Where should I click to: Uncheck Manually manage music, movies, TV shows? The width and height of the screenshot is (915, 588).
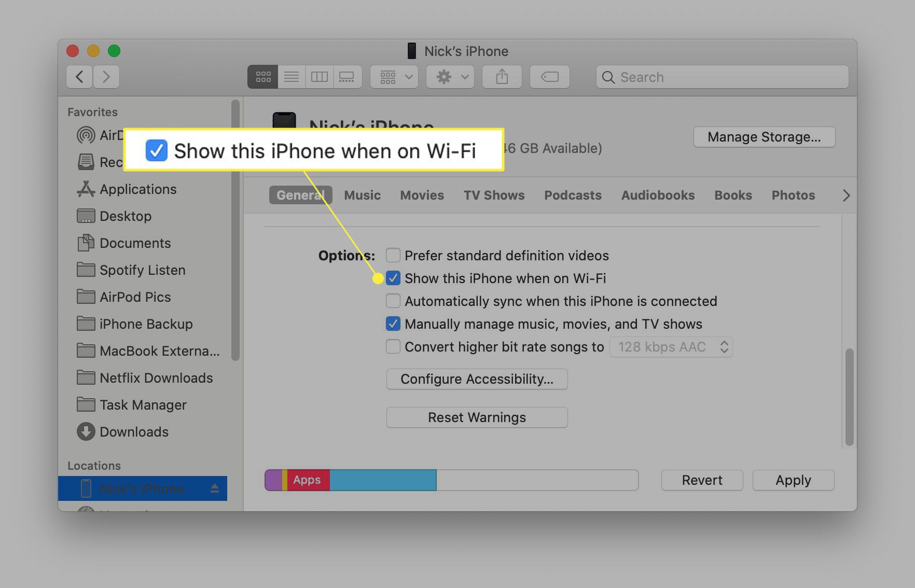click(x=393, y=324)
